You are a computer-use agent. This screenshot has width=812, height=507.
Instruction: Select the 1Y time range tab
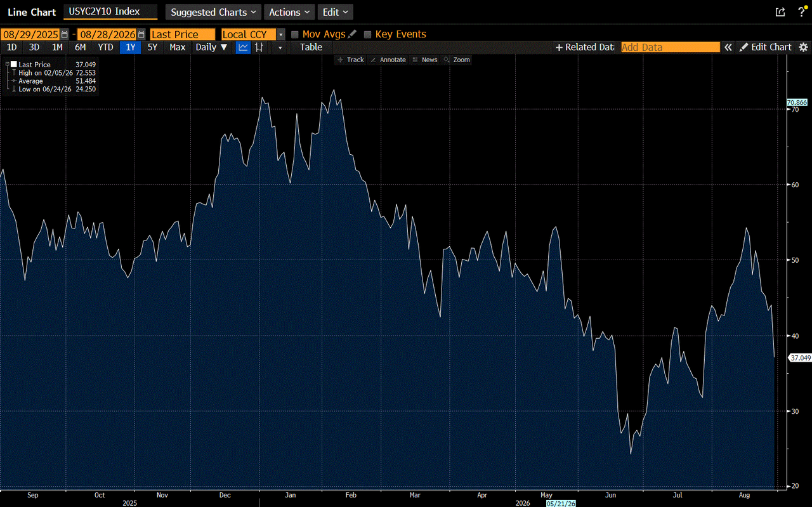tap(130, 47)
